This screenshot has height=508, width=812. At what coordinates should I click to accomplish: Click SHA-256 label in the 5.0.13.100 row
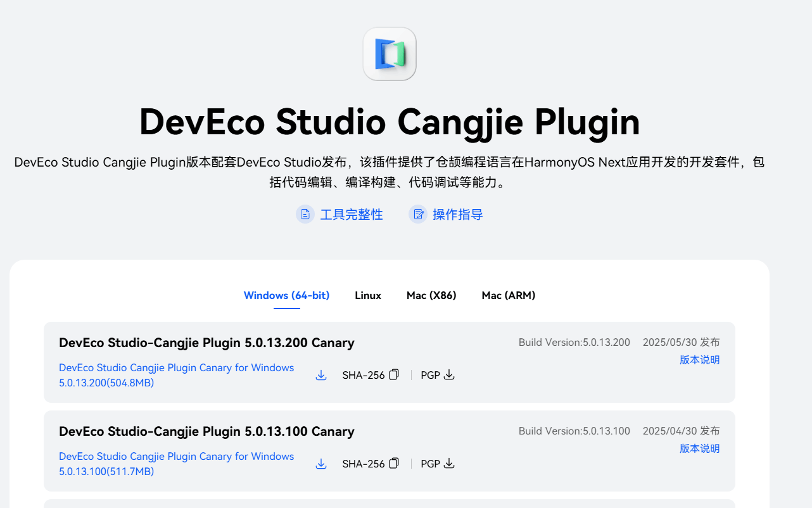(x=364, y=464)
